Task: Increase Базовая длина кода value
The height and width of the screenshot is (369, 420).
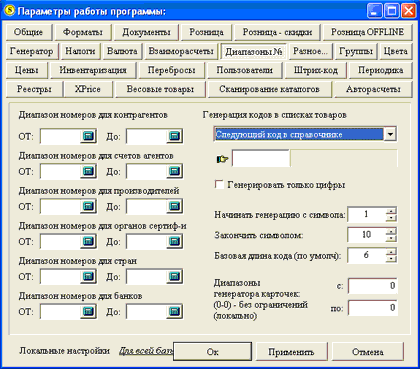Action: tap(391, 251)
